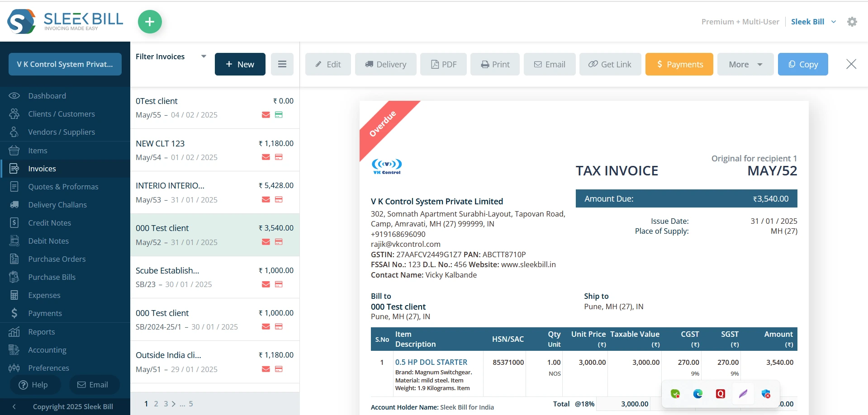Click payment icon for May/53 invoice
Viewport: 868px width, 415px height.
279,200
